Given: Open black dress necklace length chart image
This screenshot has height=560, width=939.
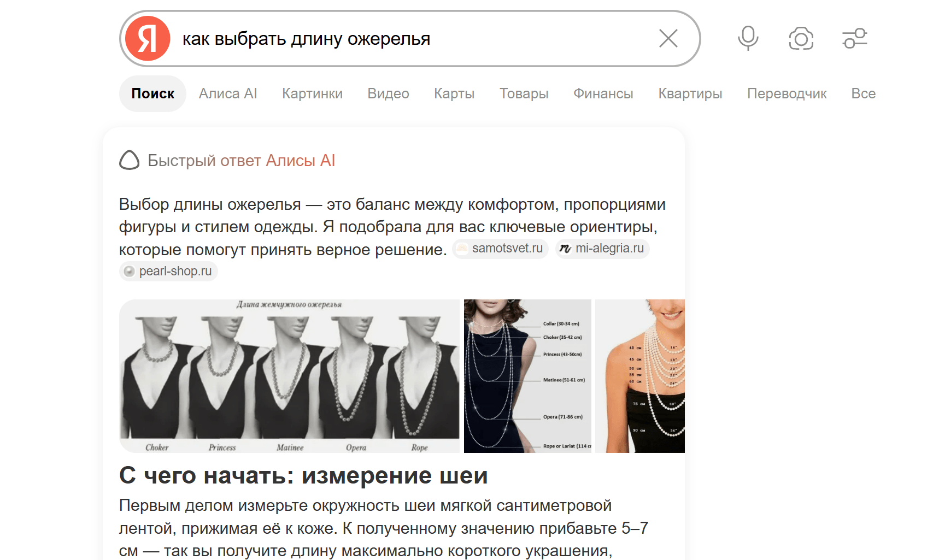Looking at the screenshot, I should tap(527, 376).
